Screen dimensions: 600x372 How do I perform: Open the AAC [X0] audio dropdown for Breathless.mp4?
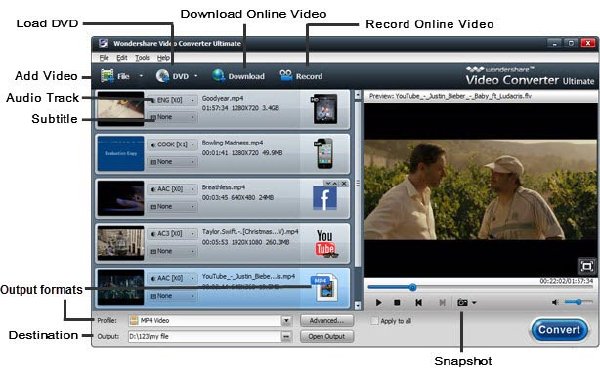173,189
